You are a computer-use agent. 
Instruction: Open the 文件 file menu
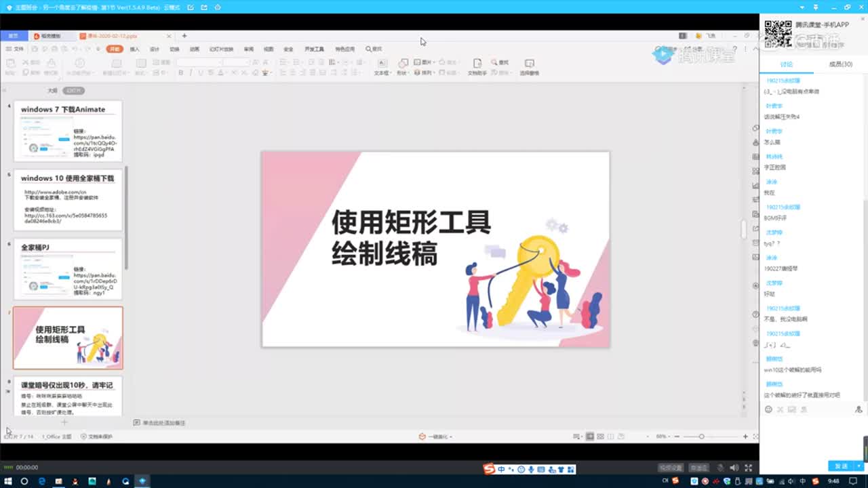15,49
